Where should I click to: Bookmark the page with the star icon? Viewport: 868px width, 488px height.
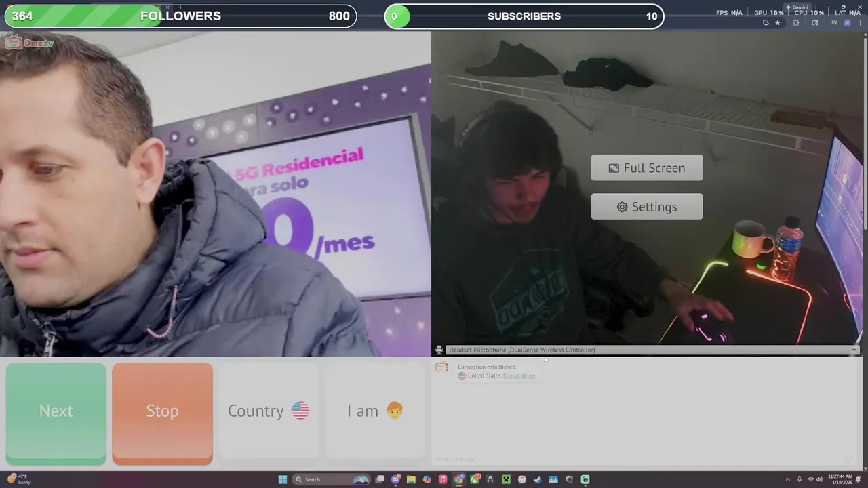coord(778,23)
